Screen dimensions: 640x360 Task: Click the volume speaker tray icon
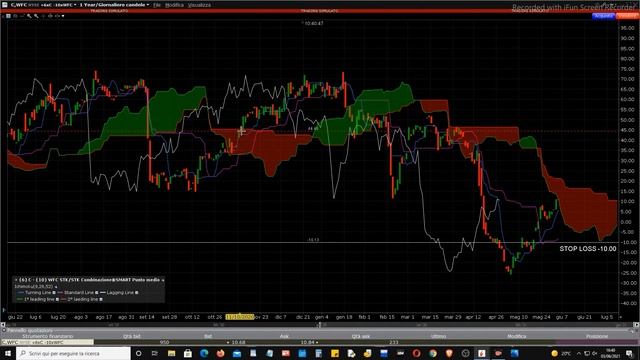pos(595,353)
